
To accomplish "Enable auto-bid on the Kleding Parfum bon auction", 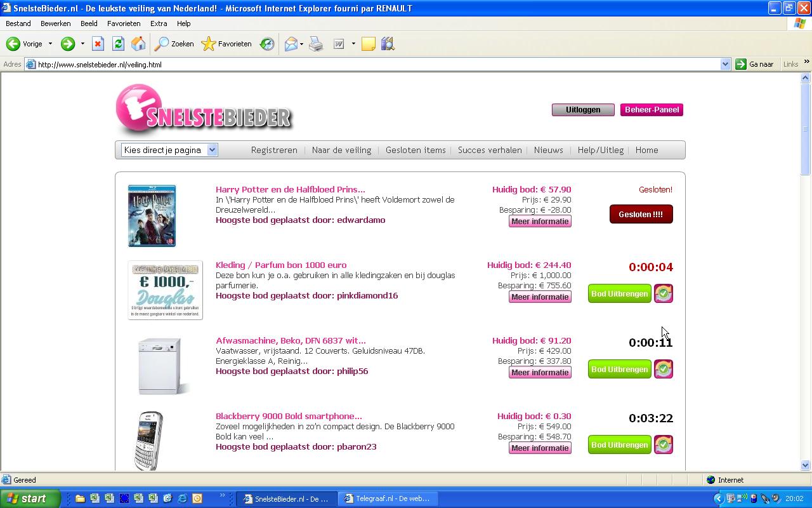I will click(x=663, y=293).
